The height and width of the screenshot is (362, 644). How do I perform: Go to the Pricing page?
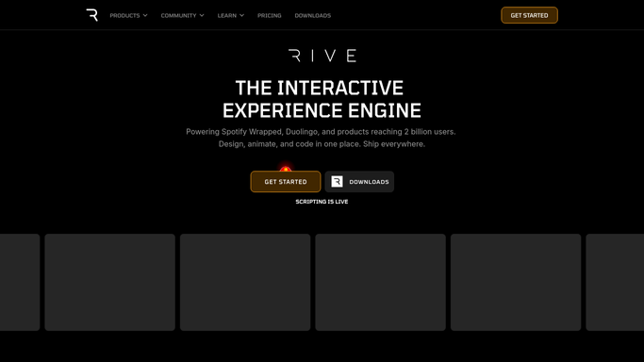point(270,16)
